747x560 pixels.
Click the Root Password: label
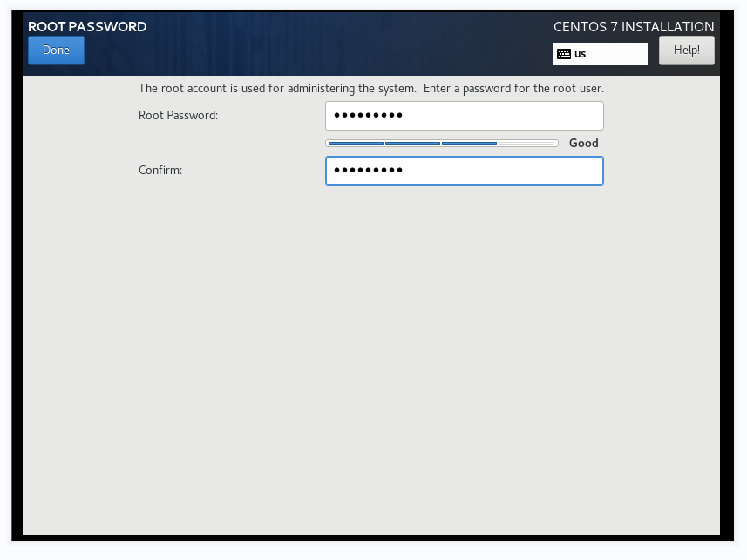pyautogui.click(x=178, y=116)
